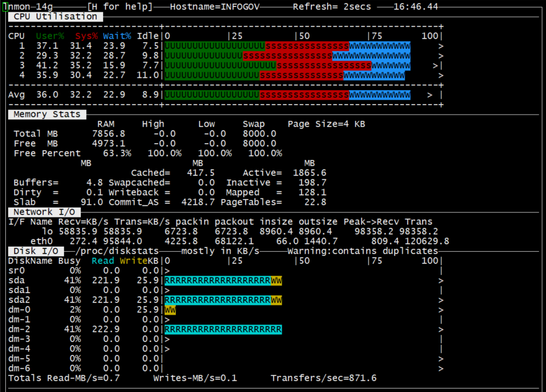Click the green User% column header

pos(50,36)
